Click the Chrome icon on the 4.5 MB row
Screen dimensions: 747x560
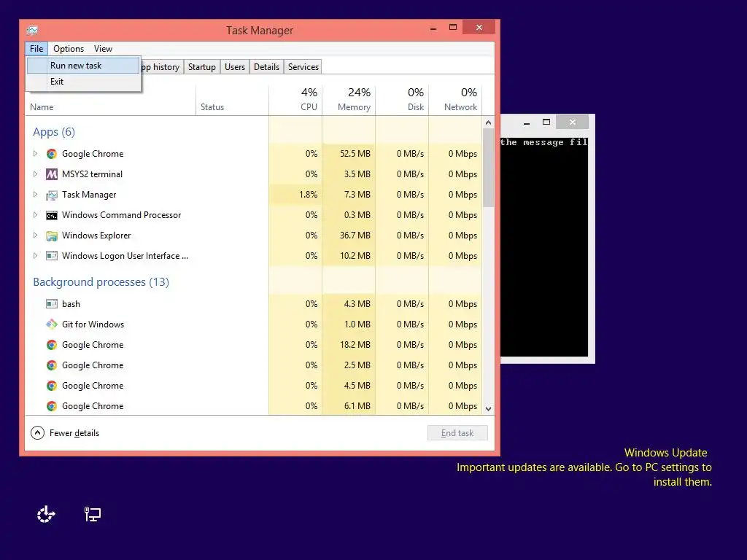point(52,386)
